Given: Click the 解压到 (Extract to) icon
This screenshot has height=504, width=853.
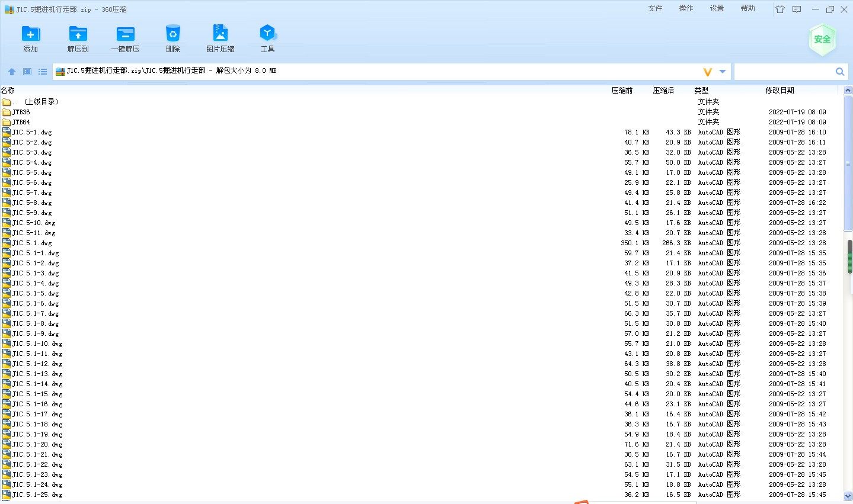Looking at the screenshot, I should click(x=78, y=34).
